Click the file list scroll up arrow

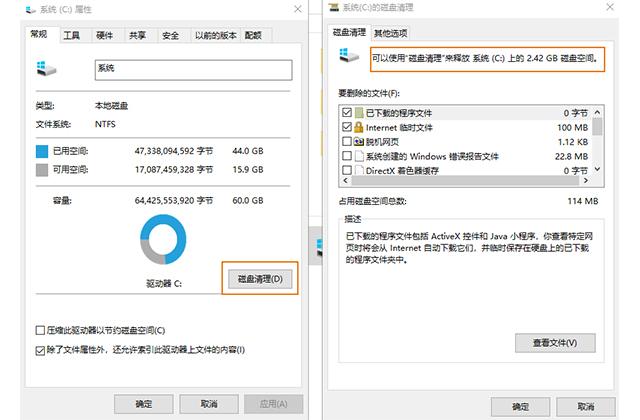pyautogui.click(x=597, y=112)
